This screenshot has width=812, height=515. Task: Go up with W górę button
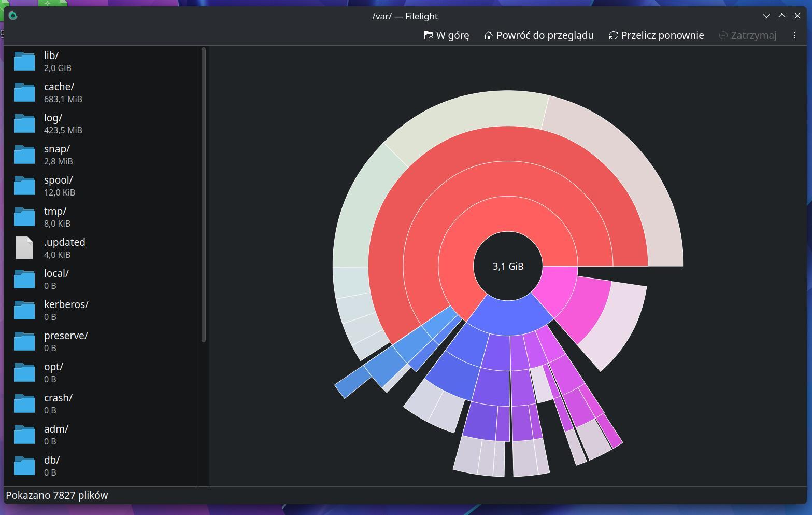click(446, 35)
